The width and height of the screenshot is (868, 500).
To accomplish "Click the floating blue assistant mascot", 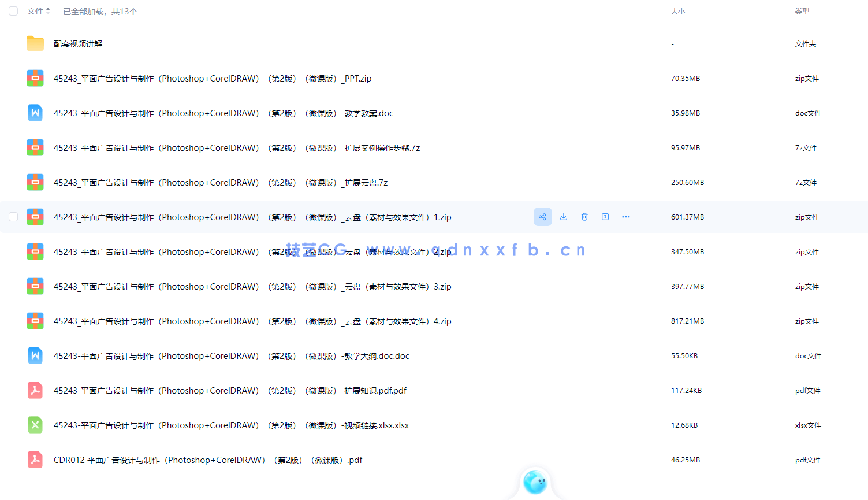I will (535, 482).
